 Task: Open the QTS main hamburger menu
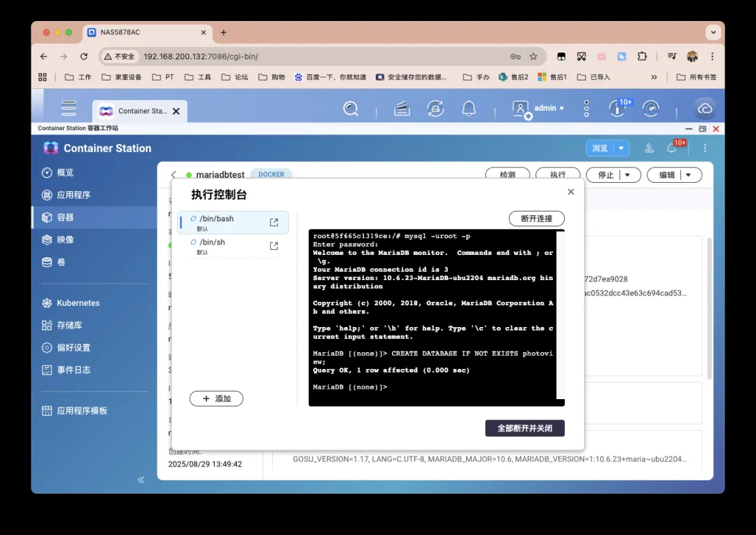(69, 109)
